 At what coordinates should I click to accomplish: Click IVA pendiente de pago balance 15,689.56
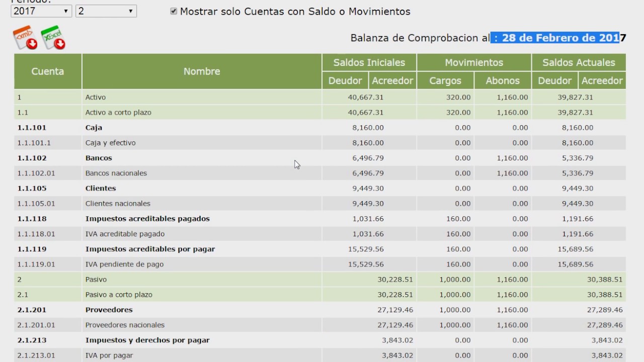tap(576, 264)
